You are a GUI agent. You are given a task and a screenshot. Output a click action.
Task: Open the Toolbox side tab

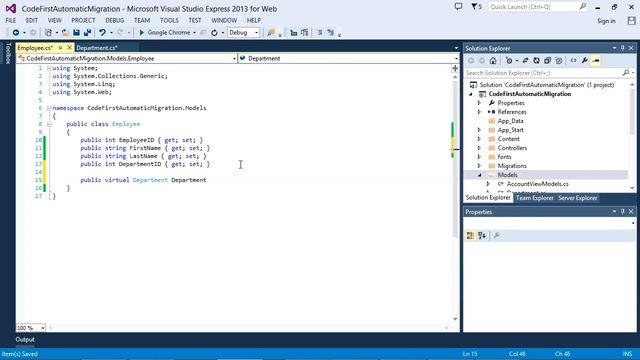(7, 53)
